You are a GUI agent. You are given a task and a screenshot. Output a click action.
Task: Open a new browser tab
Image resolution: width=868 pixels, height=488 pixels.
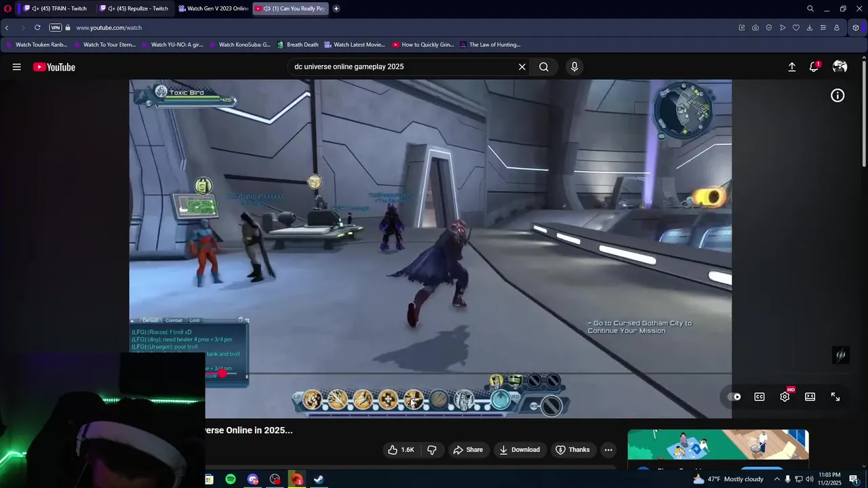[x=336, y=9]
